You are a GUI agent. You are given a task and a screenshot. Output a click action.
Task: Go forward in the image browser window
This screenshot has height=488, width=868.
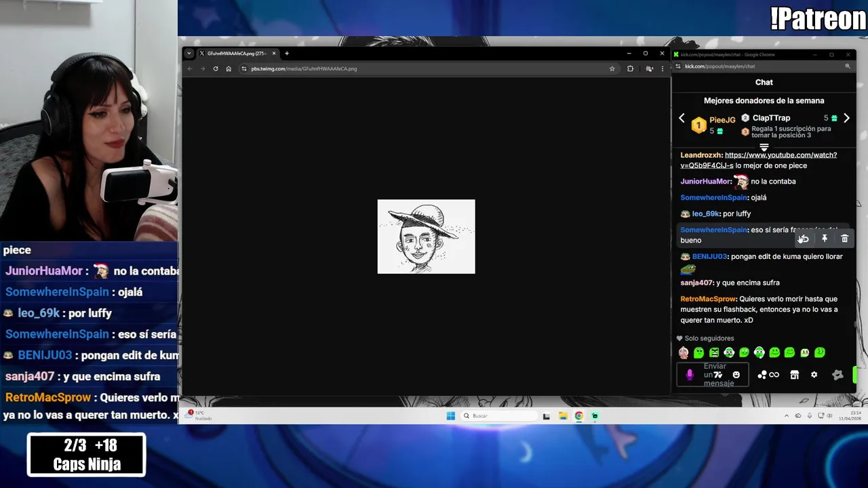click(x=202, y=68)
